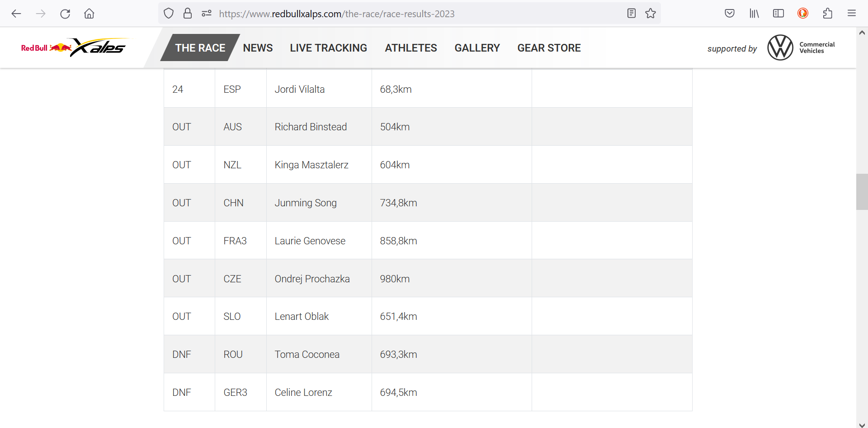Select the name Jordi Vilalta
The width and height of the screenshot is (868, 428).
pyautogui.click(x=300, y=89)
